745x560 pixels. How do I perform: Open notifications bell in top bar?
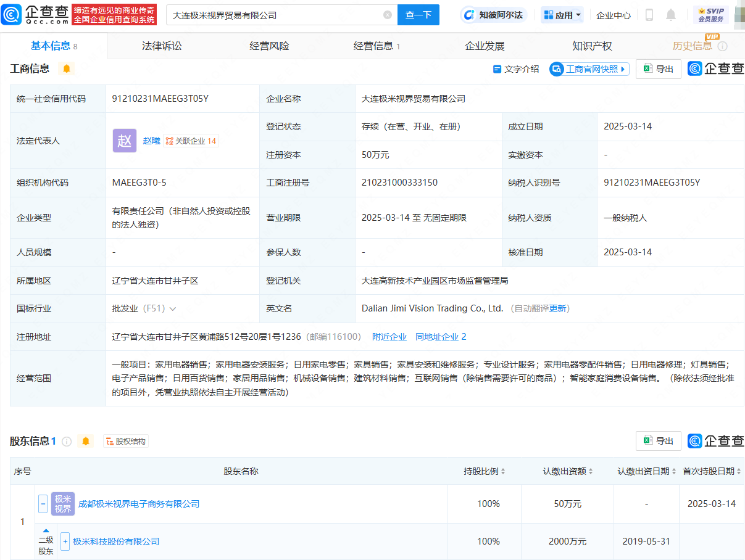click(x=671, y=15)
